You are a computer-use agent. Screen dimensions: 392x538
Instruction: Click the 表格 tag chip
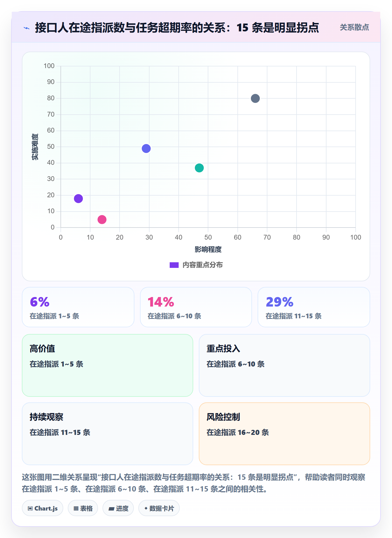click(x=83, y=508)
